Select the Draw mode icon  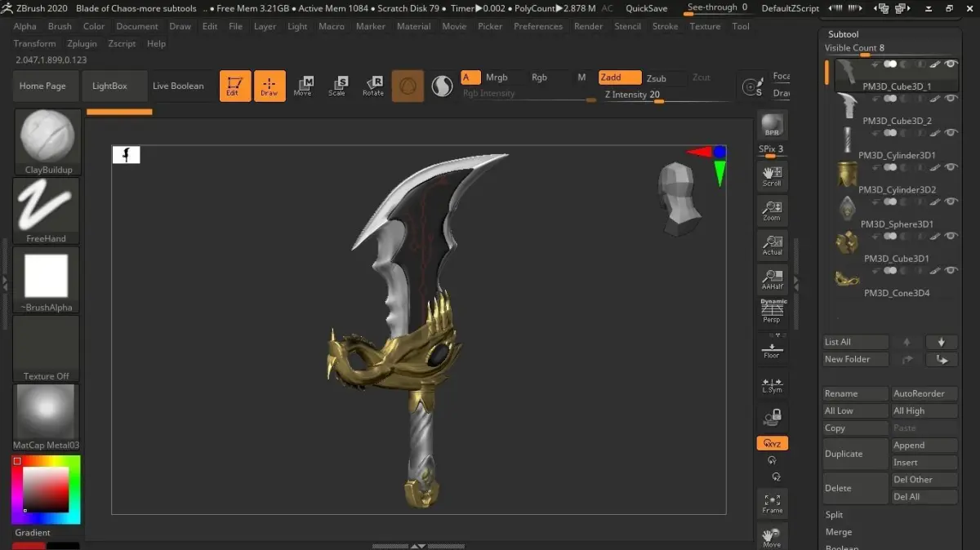269,86
